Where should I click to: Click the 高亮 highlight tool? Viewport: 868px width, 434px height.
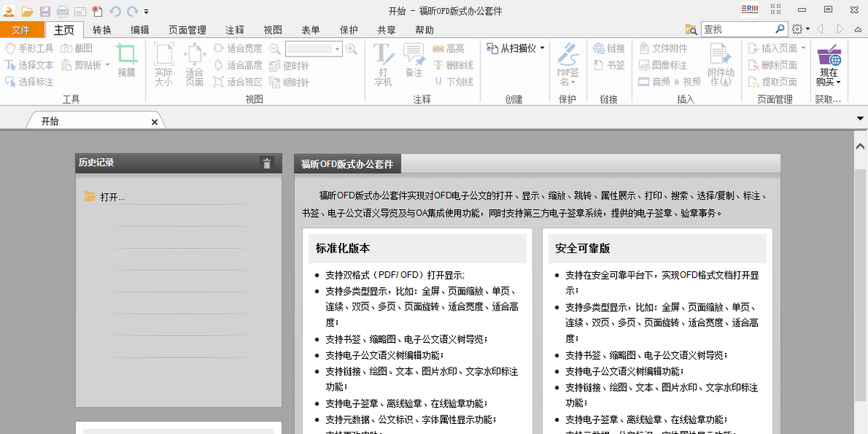pos(448,48)
